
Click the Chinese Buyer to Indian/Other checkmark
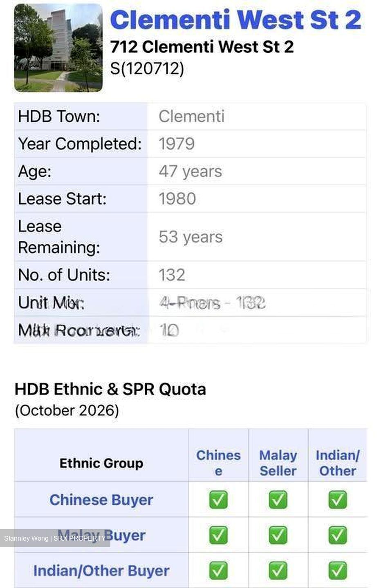tap(338, 499)
